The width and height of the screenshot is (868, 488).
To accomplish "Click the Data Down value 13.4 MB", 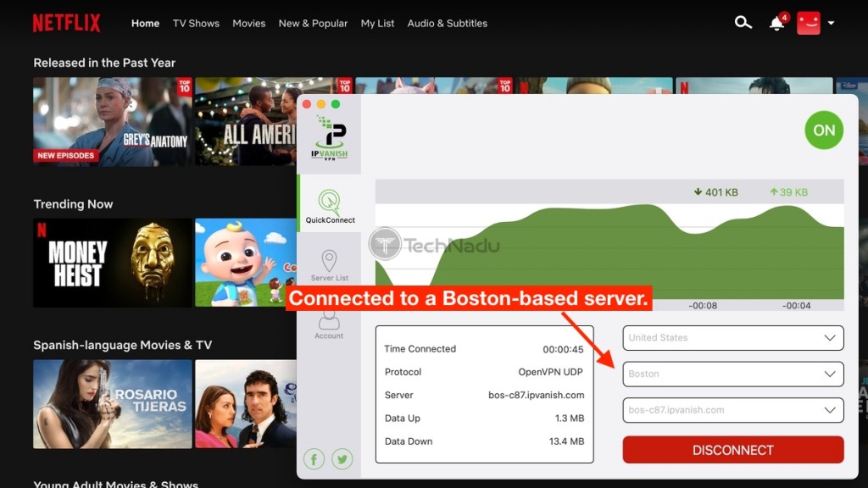I will coord(566,441).
